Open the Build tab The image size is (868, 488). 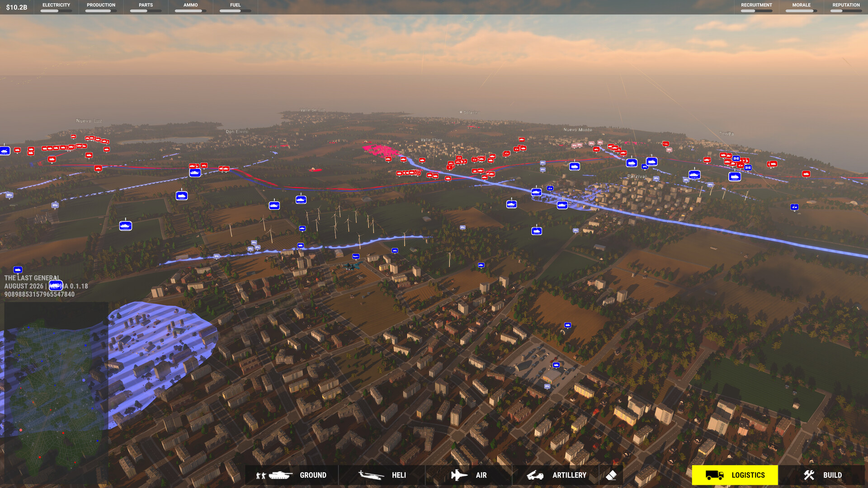coord(822,475)
